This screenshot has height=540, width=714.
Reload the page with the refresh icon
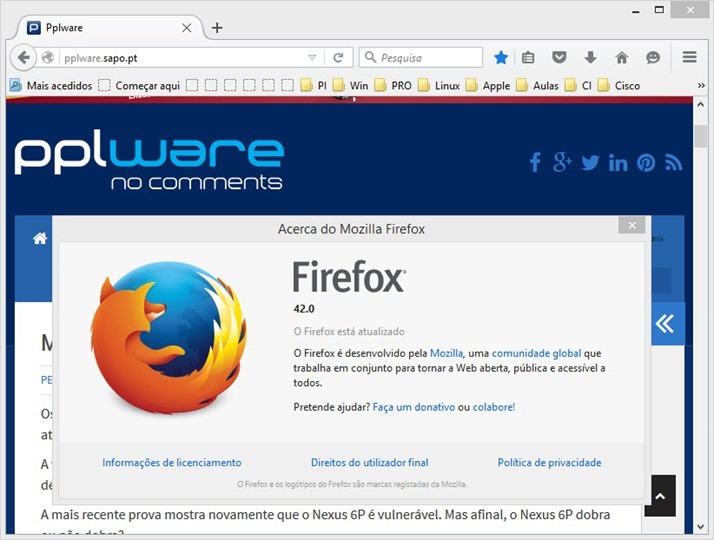click(338, 58)
